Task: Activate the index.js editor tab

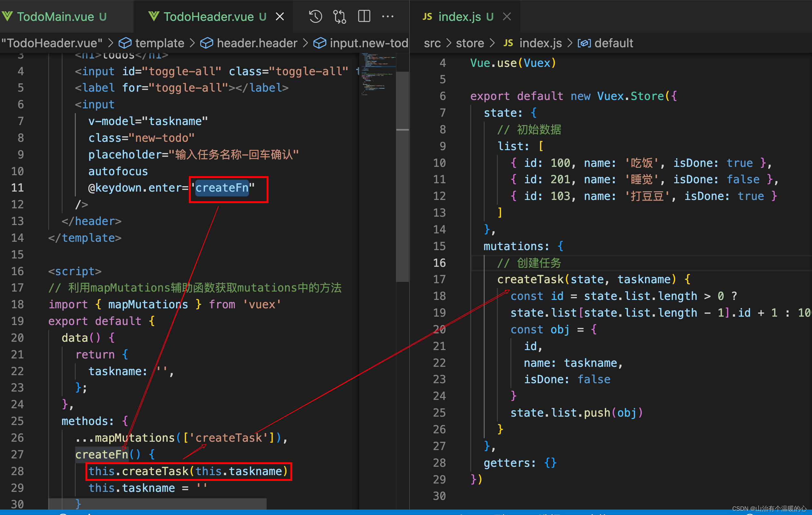Action: click(459, 16)
